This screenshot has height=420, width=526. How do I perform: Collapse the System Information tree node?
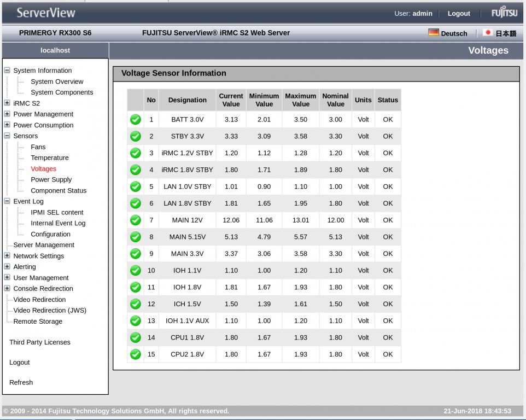coord(7,71)
